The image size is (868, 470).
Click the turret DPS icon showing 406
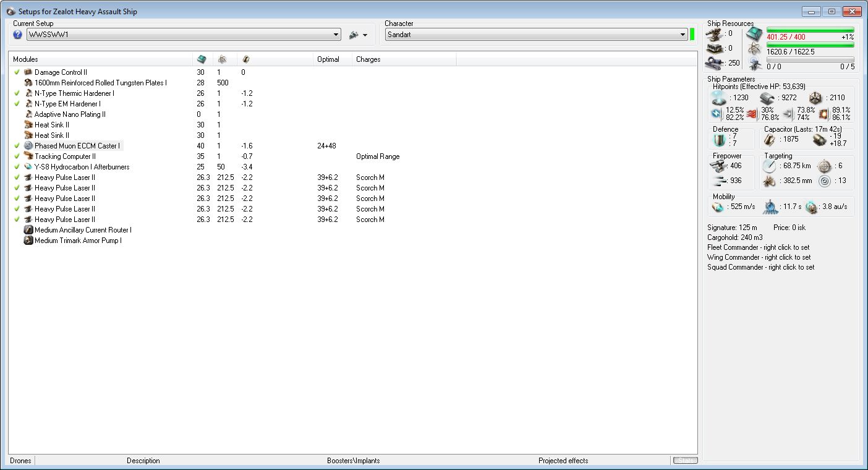pyautogui.click(x=718, y=166)
